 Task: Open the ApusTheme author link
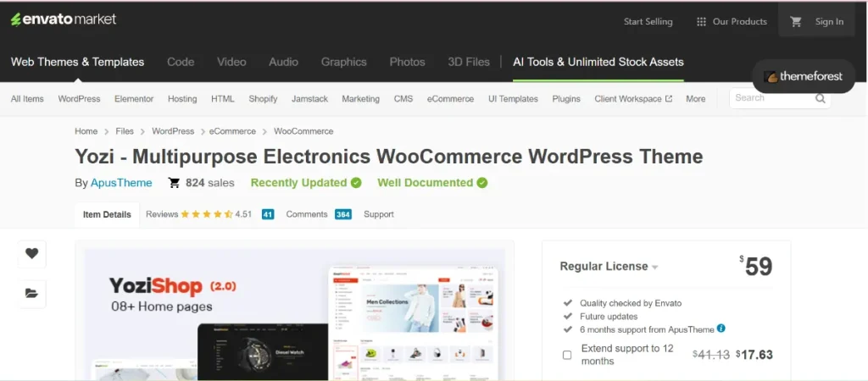click(x=121, y=183)
